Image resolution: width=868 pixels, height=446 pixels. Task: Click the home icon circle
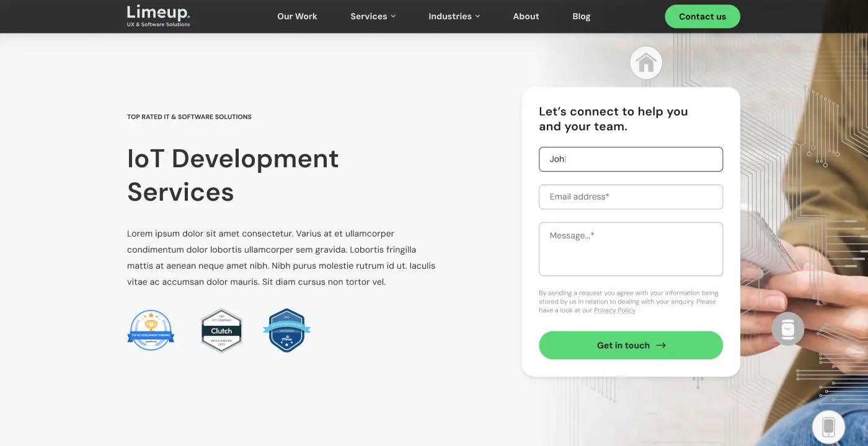646,63
